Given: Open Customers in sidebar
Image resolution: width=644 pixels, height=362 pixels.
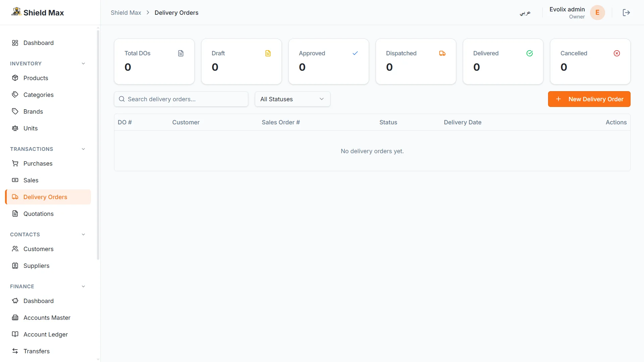Looking at the screenshot, I should point(48,249).
